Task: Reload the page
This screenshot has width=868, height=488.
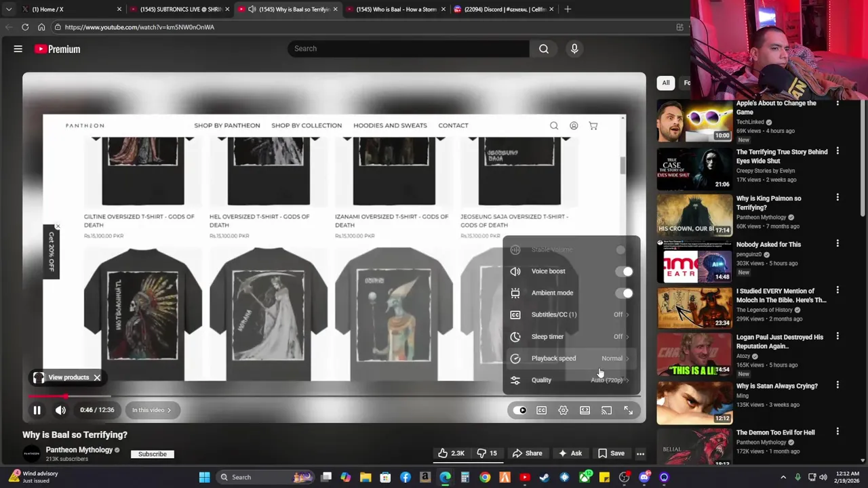Action: pos(25,27)
